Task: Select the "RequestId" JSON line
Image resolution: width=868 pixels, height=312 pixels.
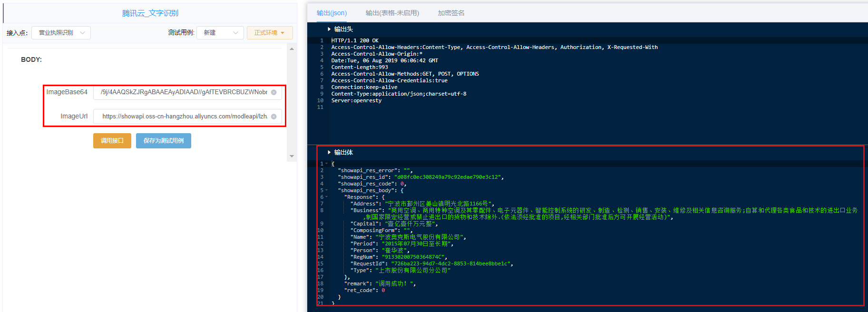Action: tap(432, 263)
